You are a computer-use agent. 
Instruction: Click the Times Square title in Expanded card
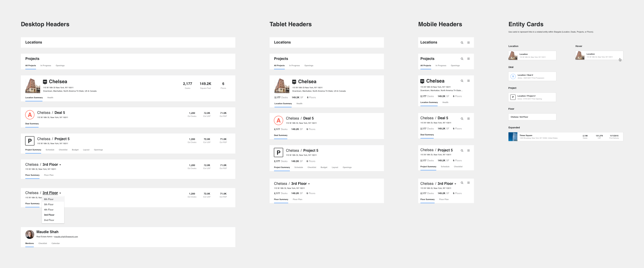tap(526, 135)
